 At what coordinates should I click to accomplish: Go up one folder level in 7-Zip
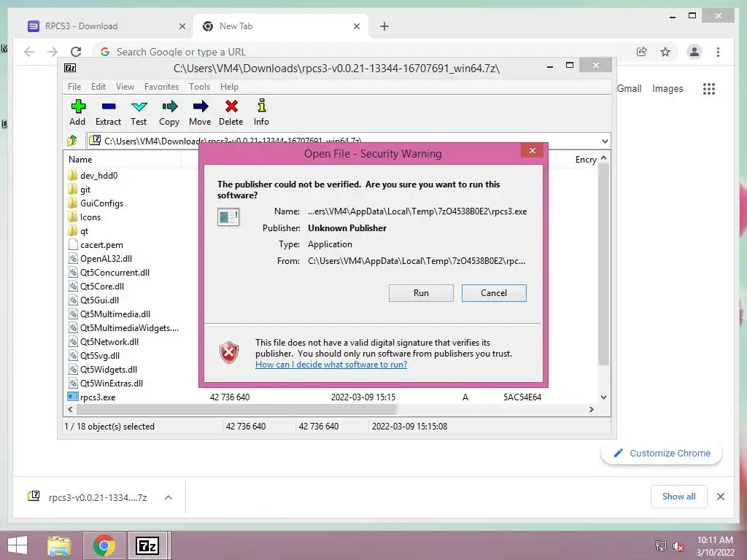click(72, 141)
